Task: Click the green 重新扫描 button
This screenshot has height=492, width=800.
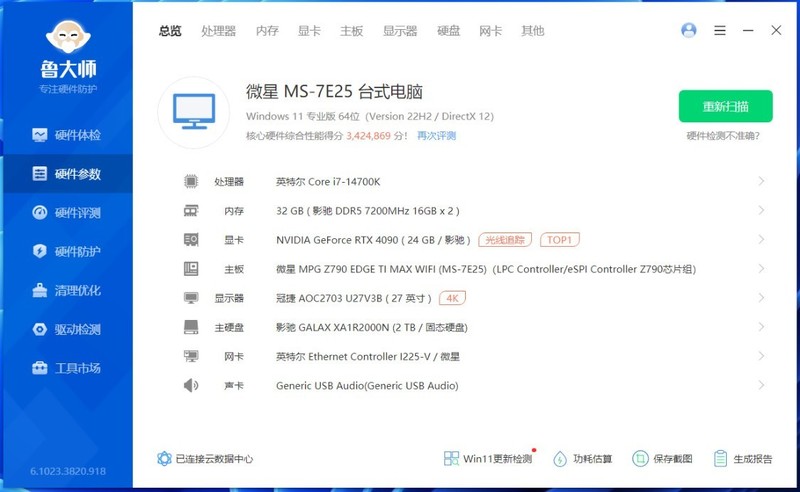Action: (x=726, y=106)
